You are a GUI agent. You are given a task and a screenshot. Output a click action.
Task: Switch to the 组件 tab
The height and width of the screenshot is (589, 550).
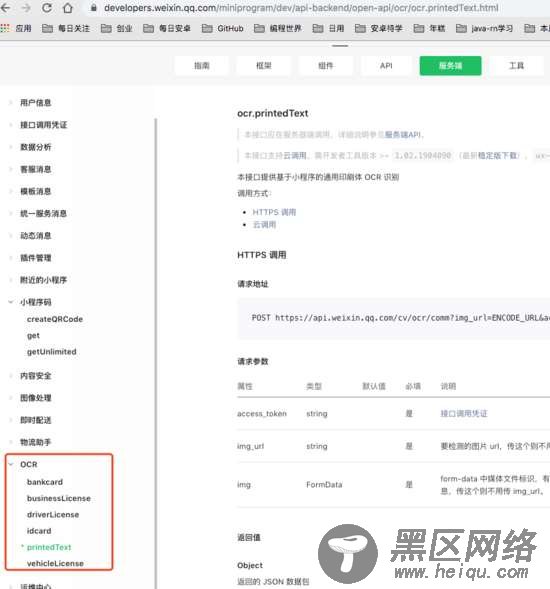click(x=325, y=66)
